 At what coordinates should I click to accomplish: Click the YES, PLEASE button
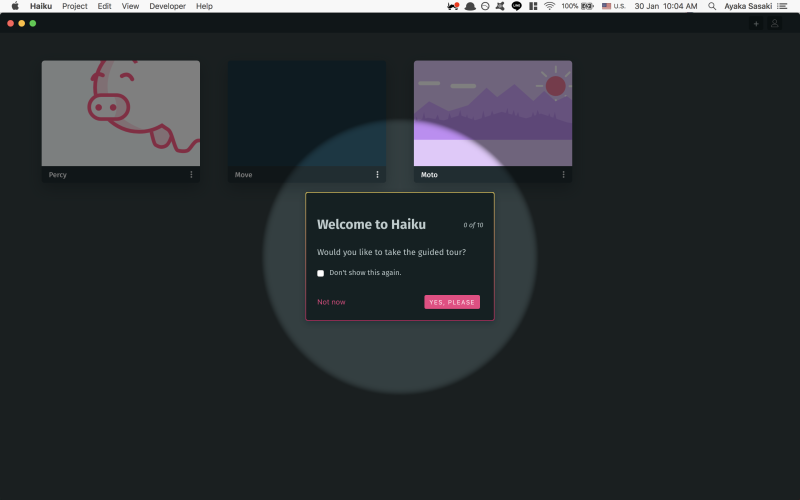click(x=452, y=302)
